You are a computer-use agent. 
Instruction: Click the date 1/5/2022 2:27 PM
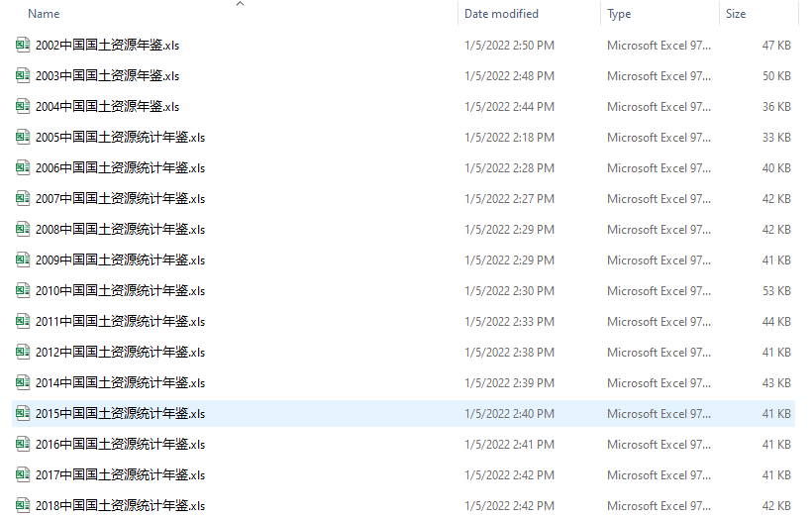pos(510,198)
